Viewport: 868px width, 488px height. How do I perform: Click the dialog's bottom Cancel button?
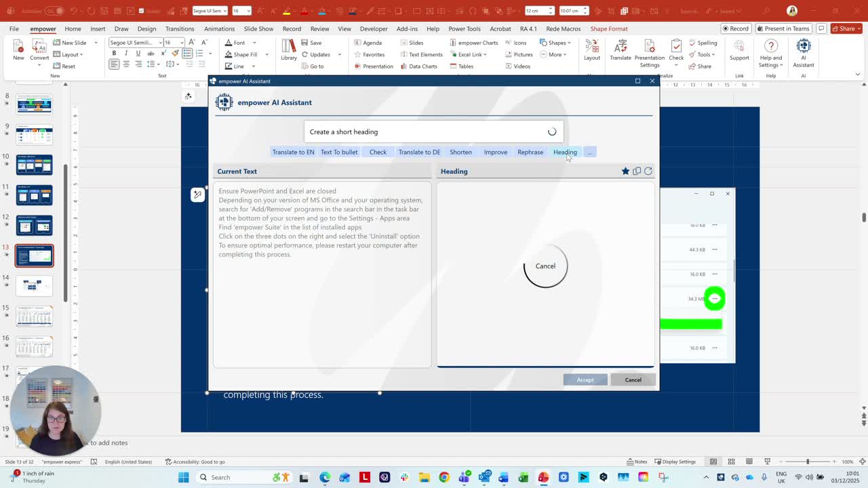coord(633,380)
